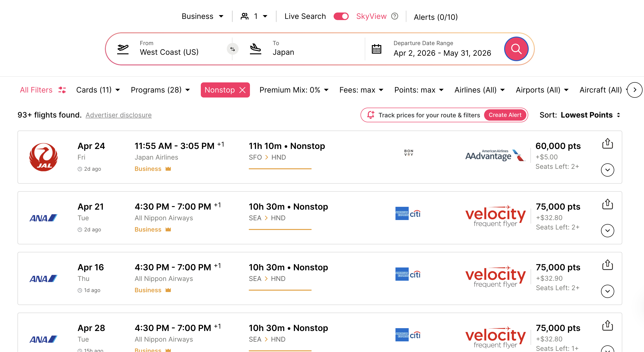Viewport: 644px width, 352px height.
Task: Click the ANA logo on Apr 21 flight
Action: [43, 218]
